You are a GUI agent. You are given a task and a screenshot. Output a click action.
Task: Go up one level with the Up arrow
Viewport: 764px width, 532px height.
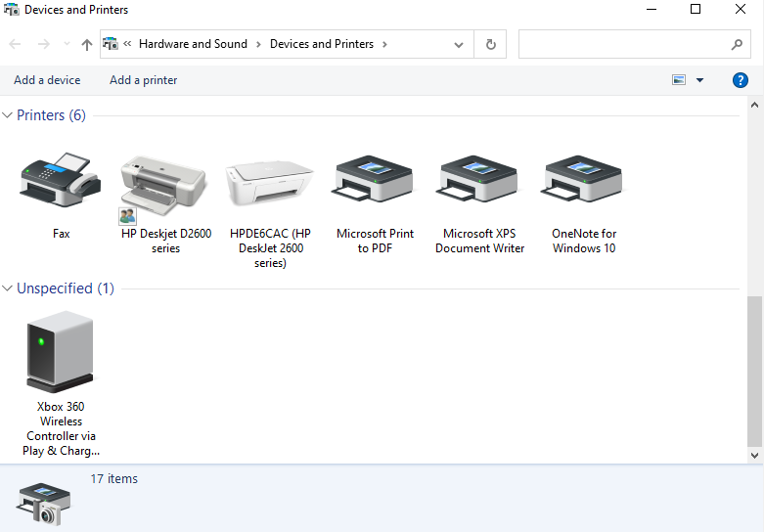(x=87, y=45)
